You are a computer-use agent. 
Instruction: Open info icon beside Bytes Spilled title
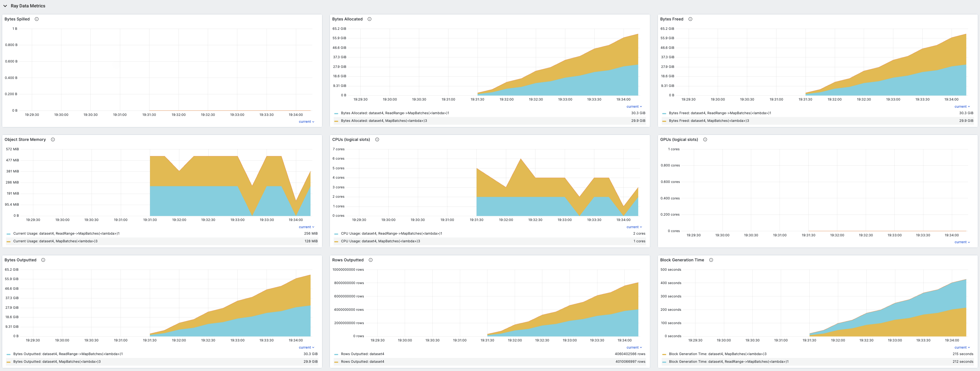[37, 19]
